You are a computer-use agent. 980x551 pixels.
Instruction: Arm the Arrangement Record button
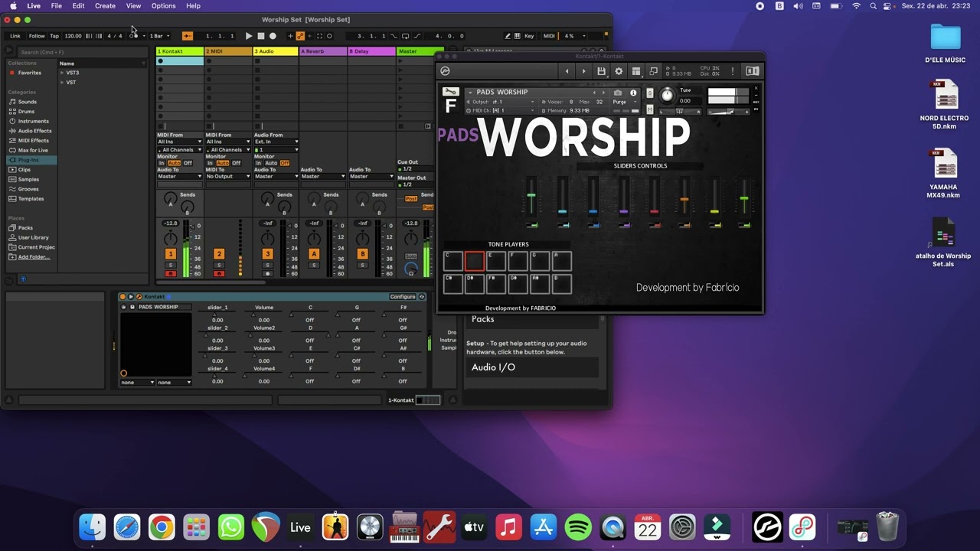pyautogui.click(x=273, y=36)
